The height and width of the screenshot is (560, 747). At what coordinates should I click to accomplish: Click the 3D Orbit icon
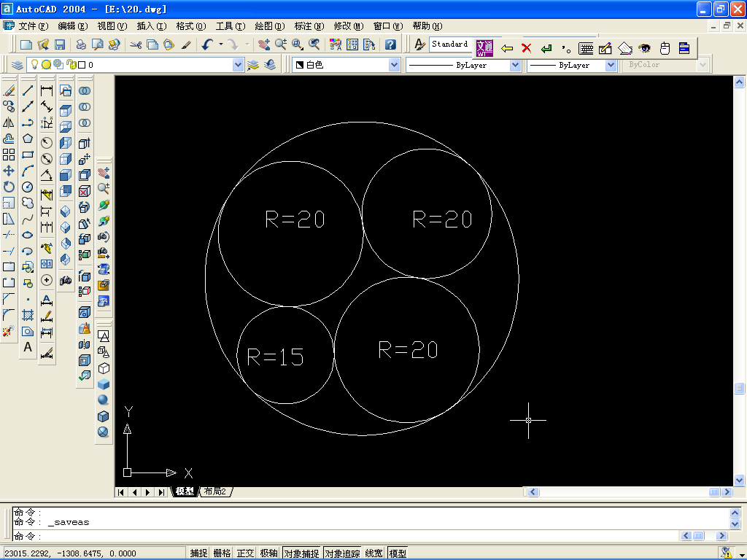(x=104, y=205)
